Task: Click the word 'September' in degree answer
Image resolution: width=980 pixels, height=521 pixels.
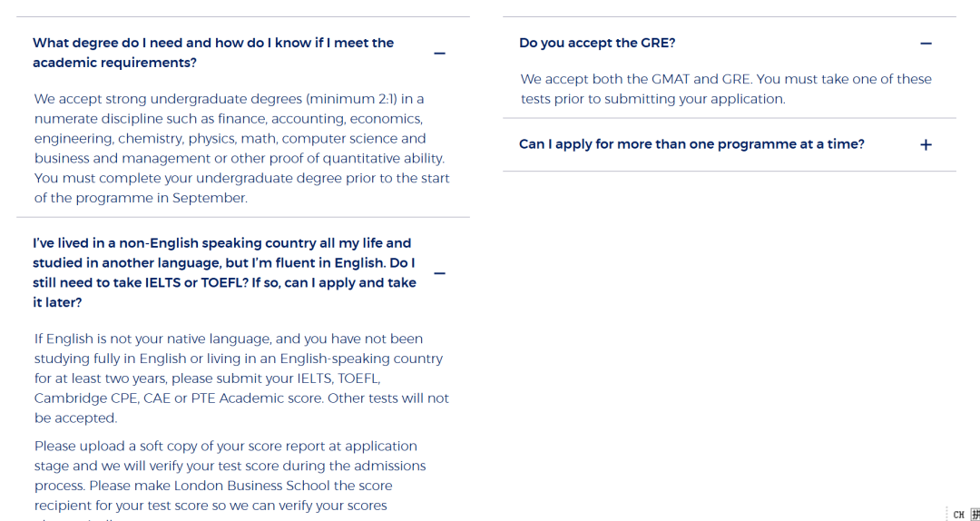Action: [209, 198]
